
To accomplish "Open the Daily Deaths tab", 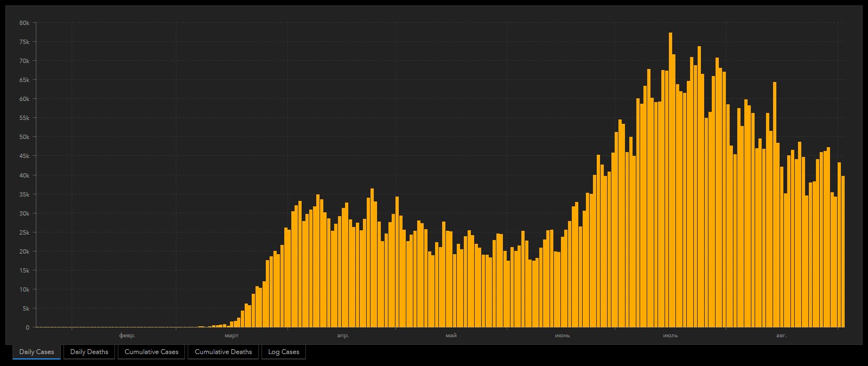I will tap(90, 352).
